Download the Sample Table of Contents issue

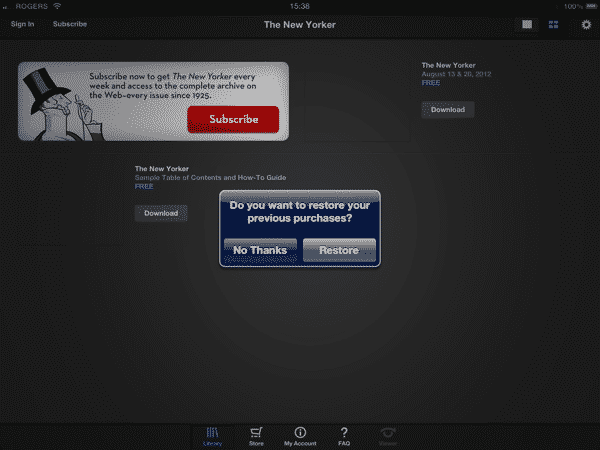(x=160, y=213)
